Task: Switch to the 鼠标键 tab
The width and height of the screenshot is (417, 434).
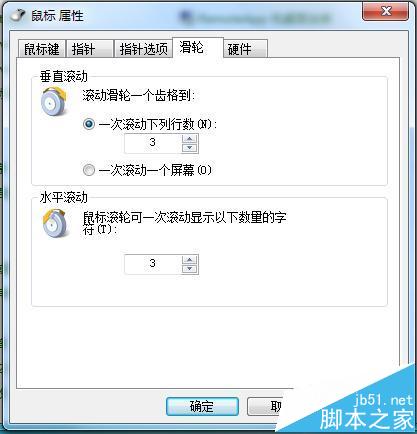Action: 42,49
